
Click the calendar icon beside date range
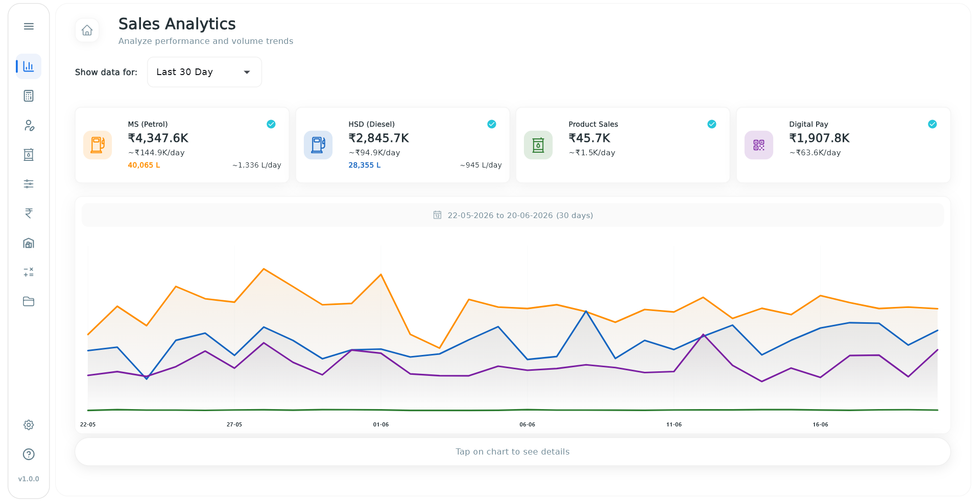point(437,215)
